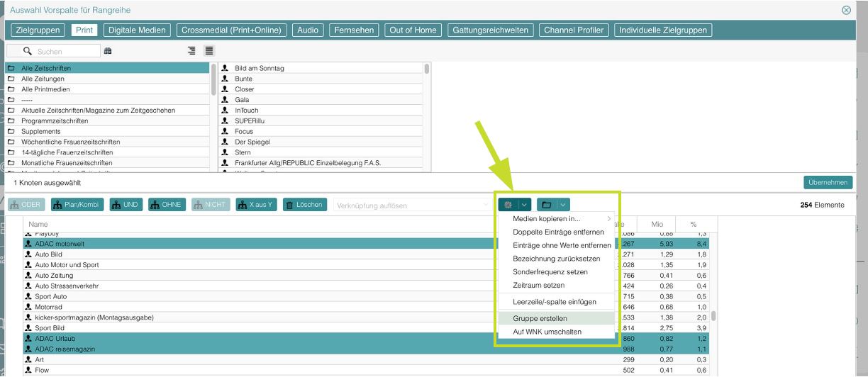Switch to the indented tree view icon

[x=191, y=51]
